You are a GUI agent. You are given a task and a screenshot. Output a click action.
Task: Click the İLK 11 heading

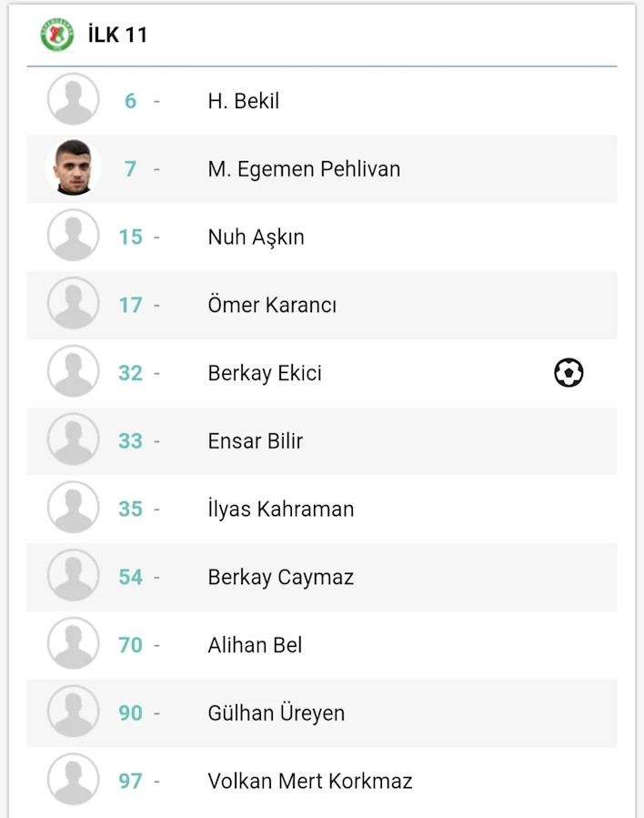117,35
